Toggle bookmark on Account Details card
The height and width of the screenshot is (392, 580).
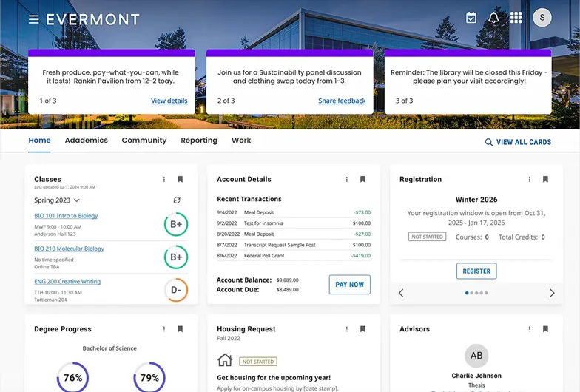(x=362, y=179)
